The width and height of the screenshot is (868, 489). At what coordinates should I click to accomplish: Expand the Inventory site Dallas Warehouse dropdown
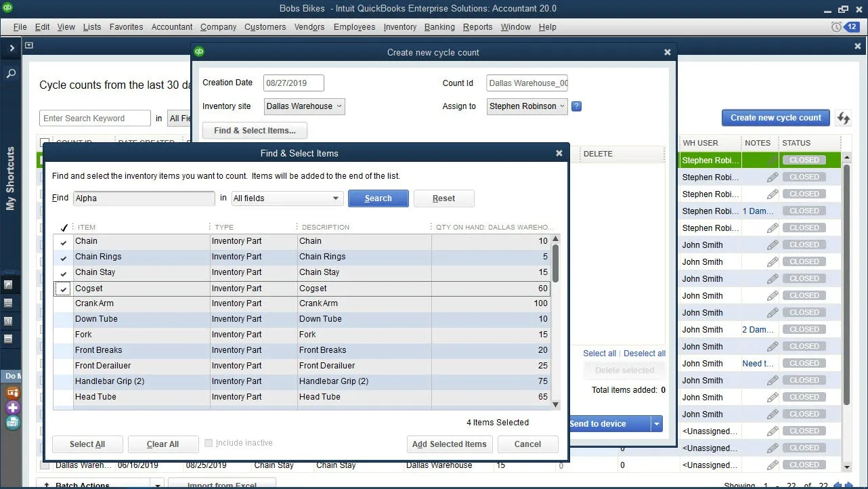(305, 106)
